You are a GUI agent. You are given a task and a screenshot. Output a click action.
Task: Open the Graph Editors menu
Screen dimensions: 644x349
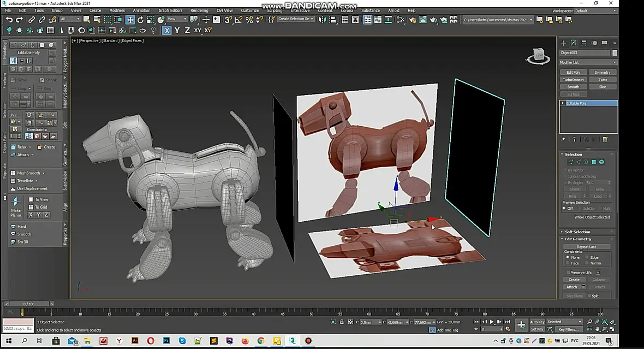[170, 10]
